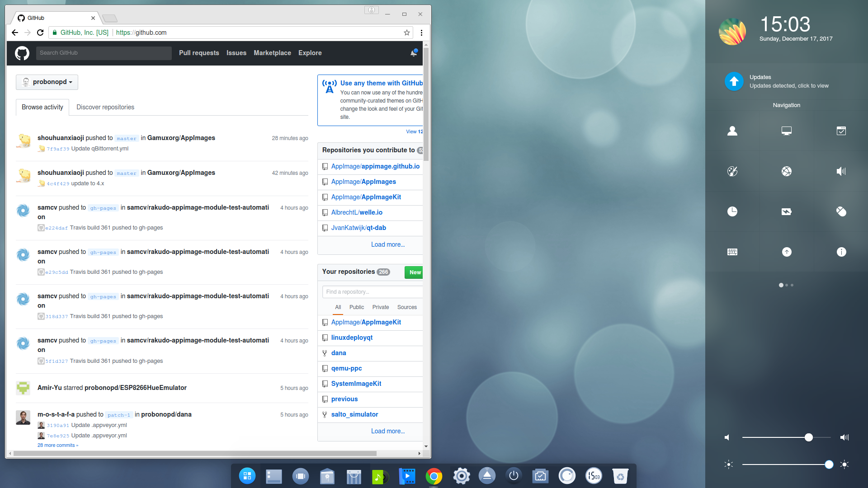Open Gamuxorg/AppImages from 28 minutes ago entry
The height and width of the screenshot is (488, 868).
pyautogui.click(x=181, y=138)
